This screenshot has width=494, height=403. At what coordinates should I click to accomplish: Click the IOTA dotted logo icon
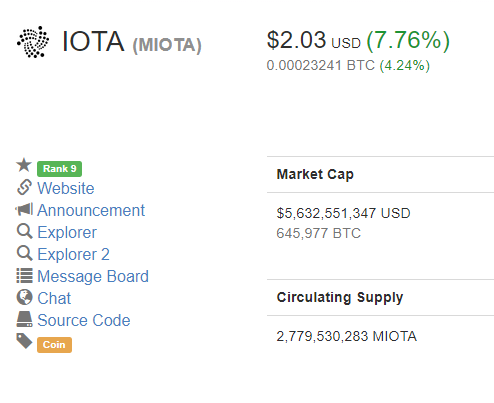[33, 42]
